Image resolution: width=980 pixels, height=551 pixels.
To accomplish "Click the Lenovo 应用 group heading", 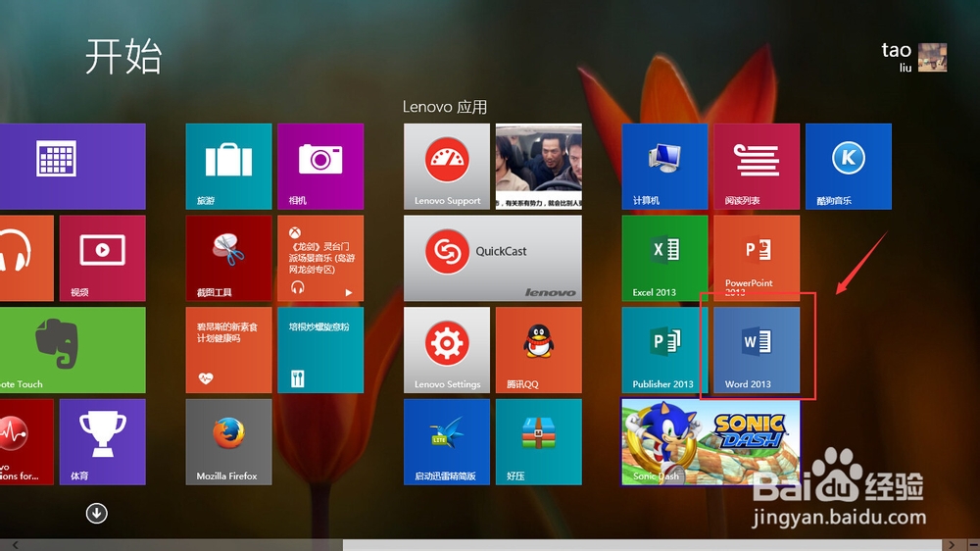I will point(444,107).
